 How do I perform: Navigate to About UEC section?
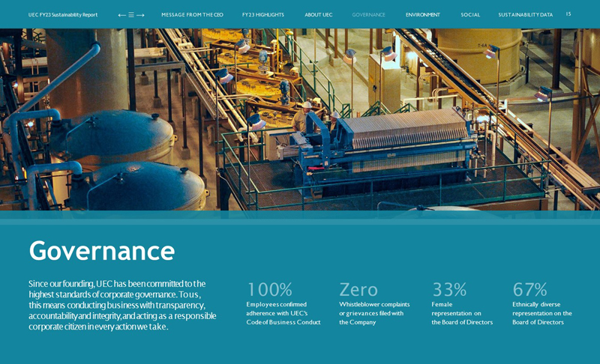click(x=318, y=15)
